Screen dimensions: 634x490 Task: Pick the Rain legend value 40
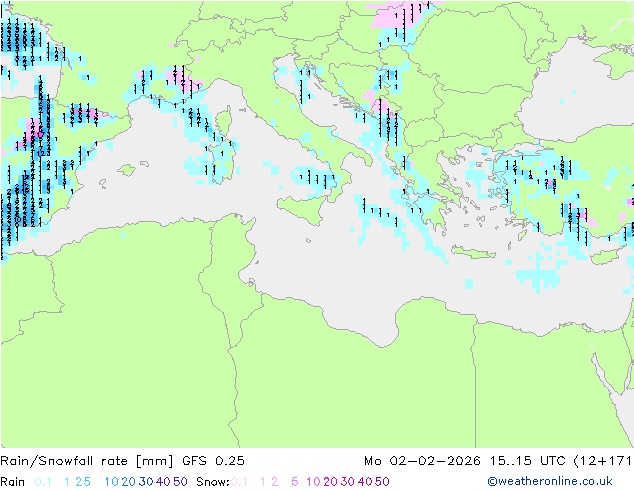tap(163, 482)
